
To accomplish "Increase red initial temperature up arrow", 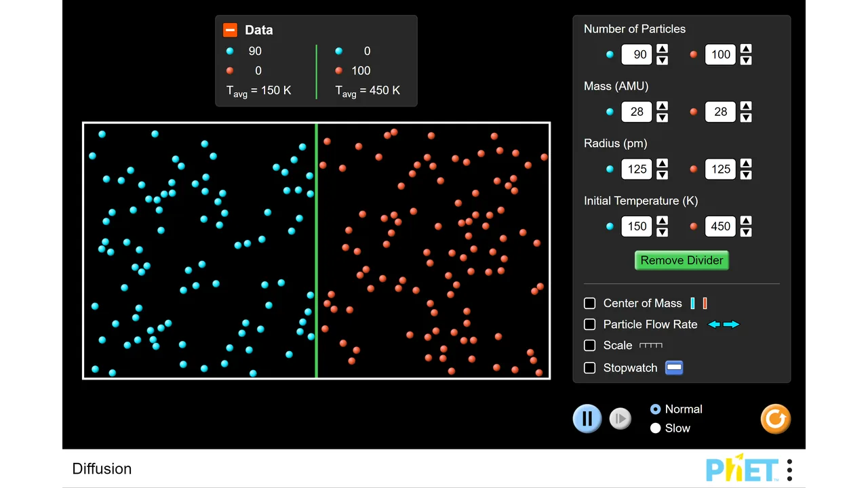I will pos(746,220).
